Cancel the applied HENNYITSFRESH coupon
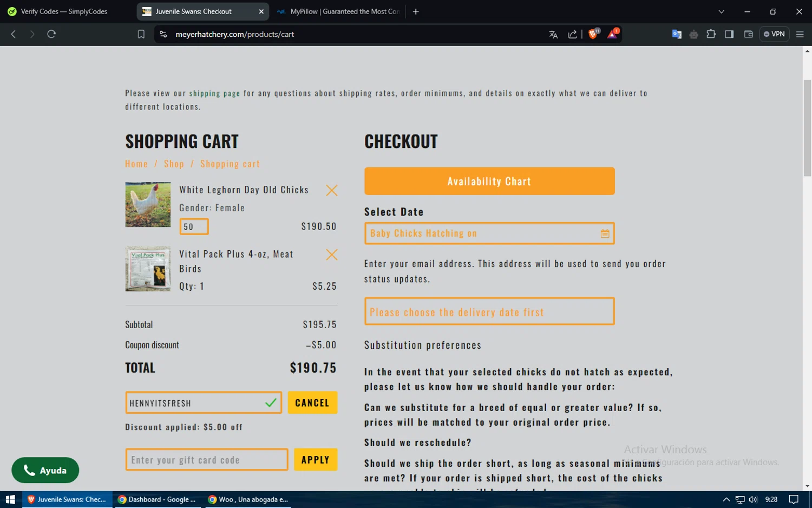The image size is (812, 508). [x=312, y=402]
